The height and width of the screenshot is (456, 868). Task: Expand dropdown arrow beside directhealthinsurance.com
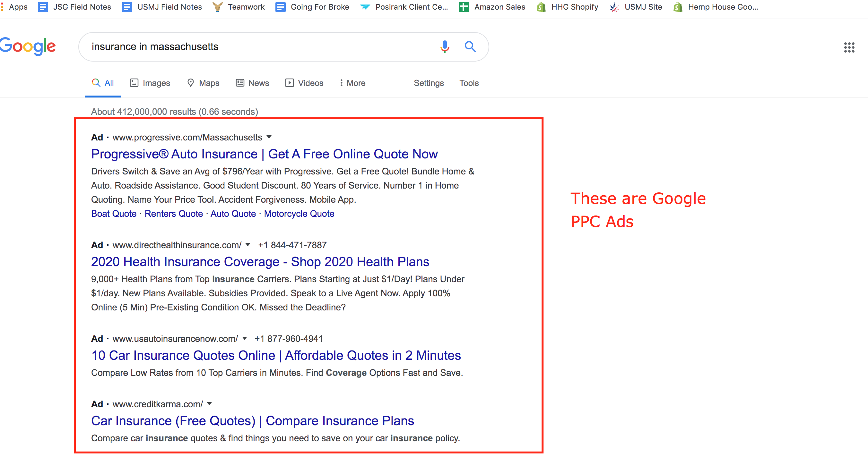[x=248, y=245]
